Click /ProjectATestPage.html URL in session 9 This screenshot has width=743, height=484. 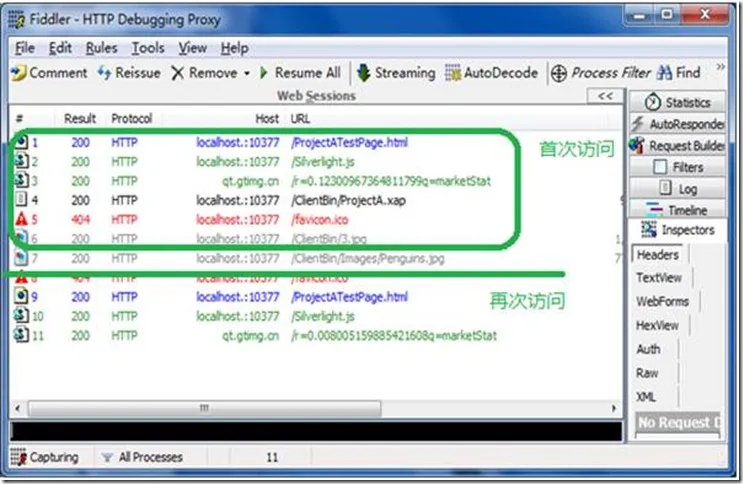point(349,297)
